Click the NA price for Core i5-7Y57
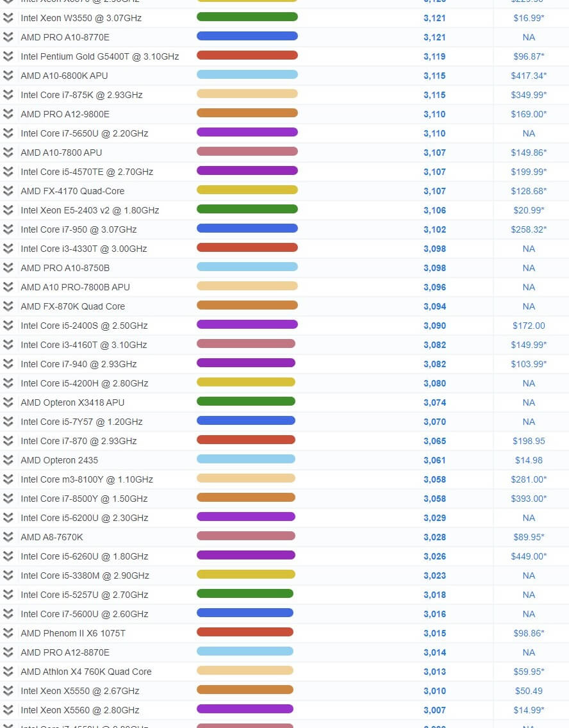Viewport: 569px width, 728px height. pos(529,422)
